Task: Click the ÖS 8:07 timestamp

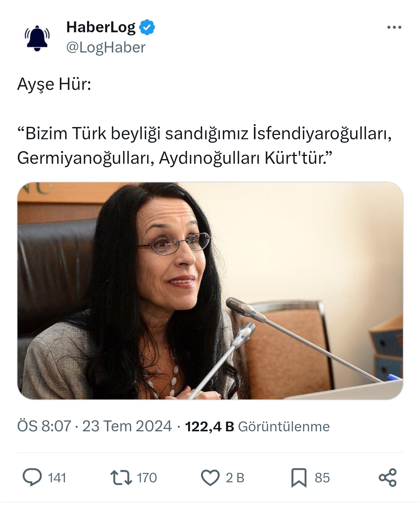Action: pos(44,426)
